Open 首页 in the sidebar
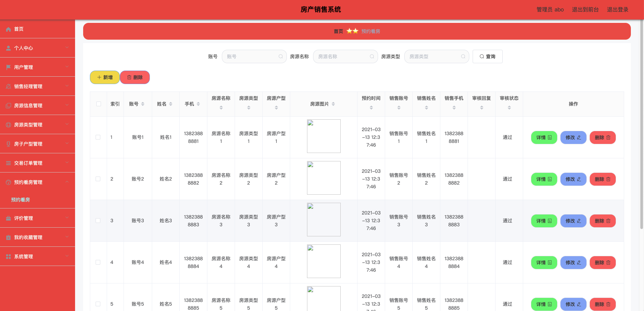Image resolution: width=644 pixels, height=311 pixels. point(37,29)
